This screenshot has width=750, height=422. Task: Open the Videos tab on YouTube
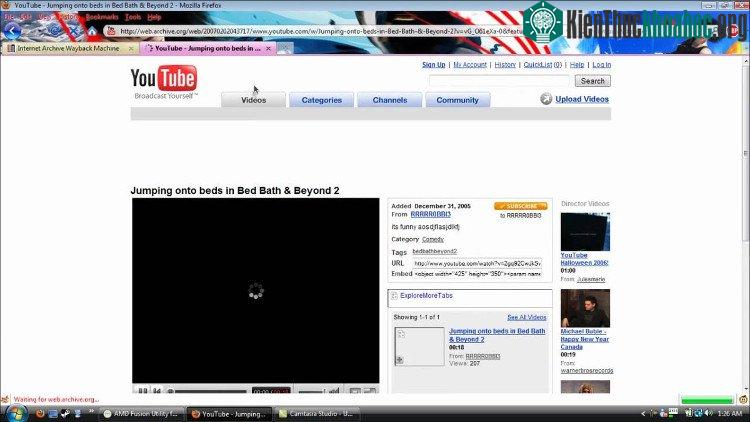point(254,100)
